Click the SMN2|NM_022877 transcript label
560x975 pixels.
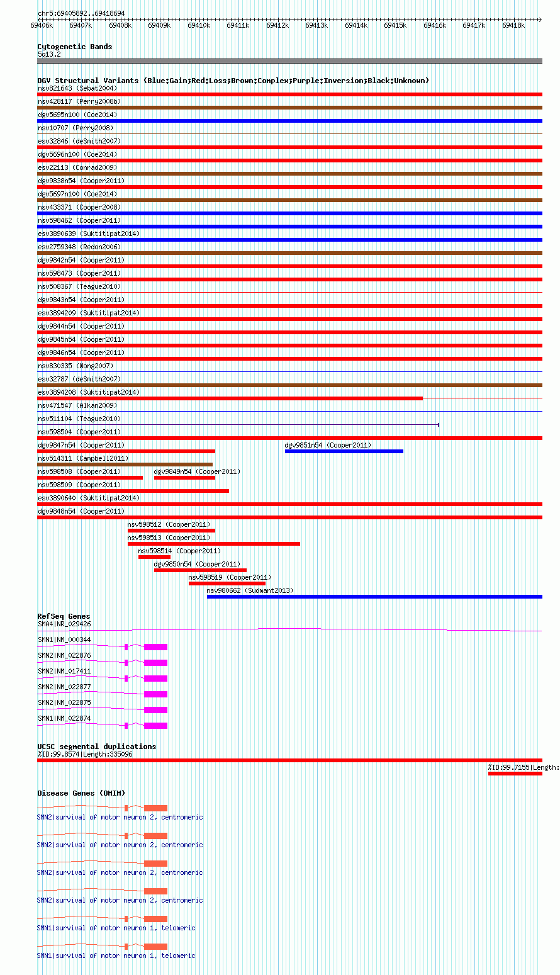tap(64, 687)
